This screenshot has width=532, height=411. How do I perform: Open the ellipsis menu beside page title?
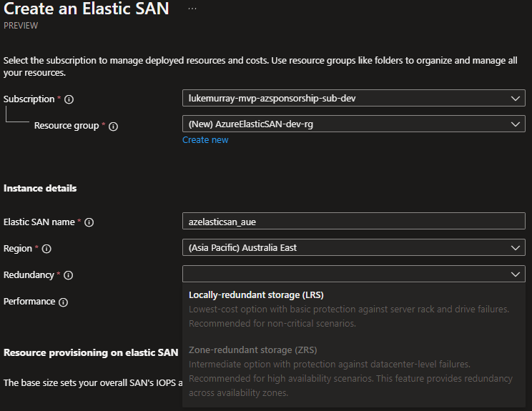(192, 9)
